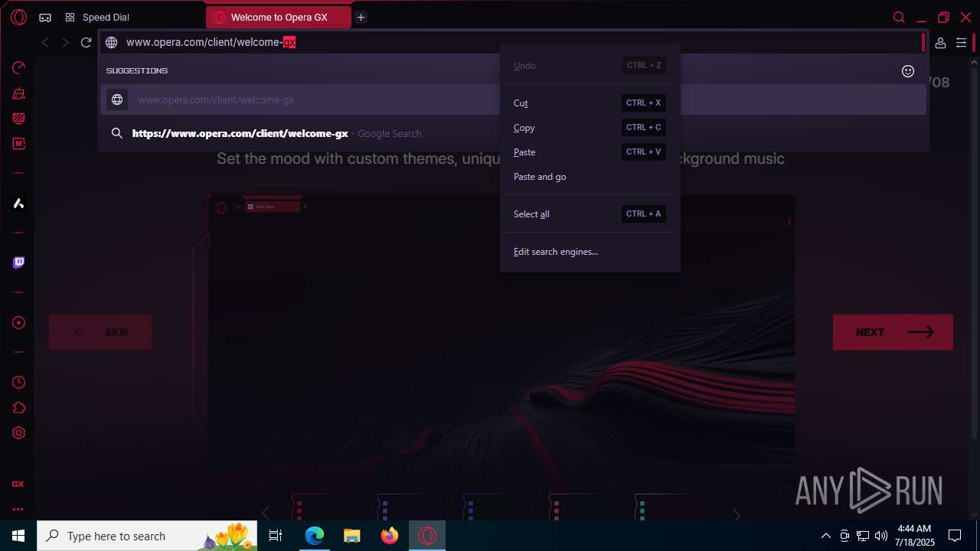Open the Player sidebar icon
The height and width of the screenshot is (551, 980).
18,323
